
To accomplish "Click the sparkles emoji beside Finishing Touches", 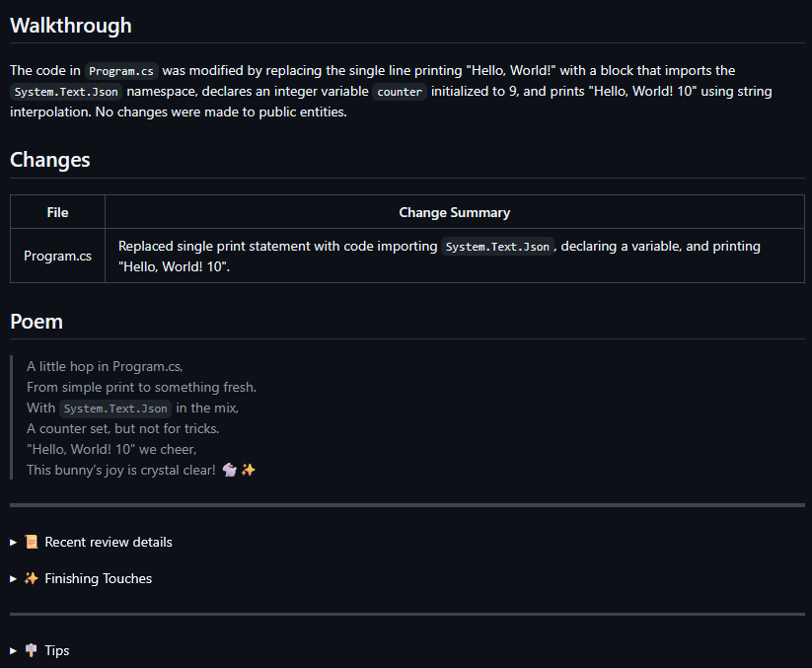I will pyautogui.click(x=32, y=578).
